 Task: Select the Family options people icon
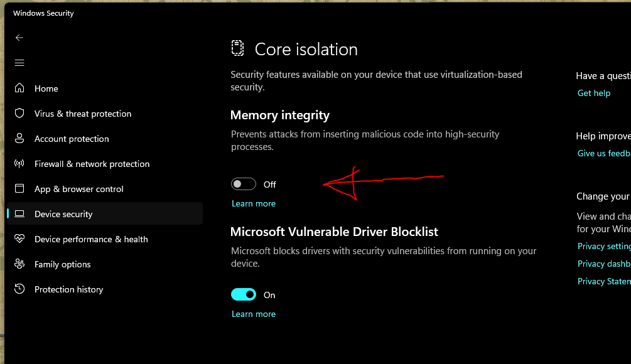(19, 264)
